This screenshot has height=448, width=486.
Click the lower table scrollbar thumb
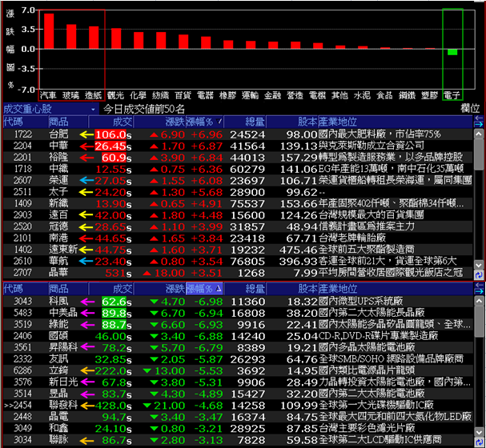479,322
